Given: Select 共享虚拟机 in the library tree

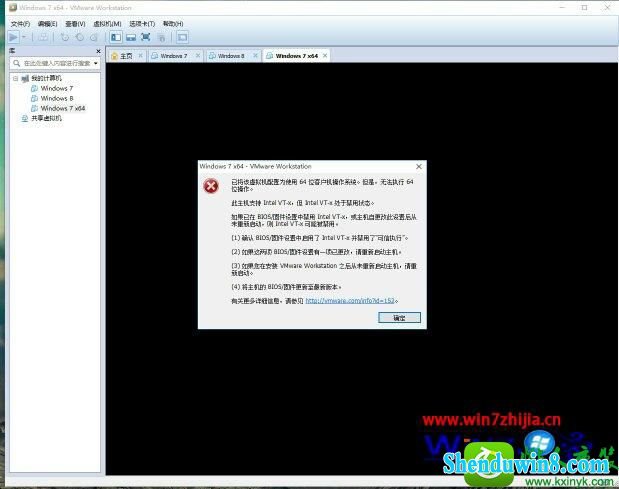Looking at the screenshot, I should (47, 118).
